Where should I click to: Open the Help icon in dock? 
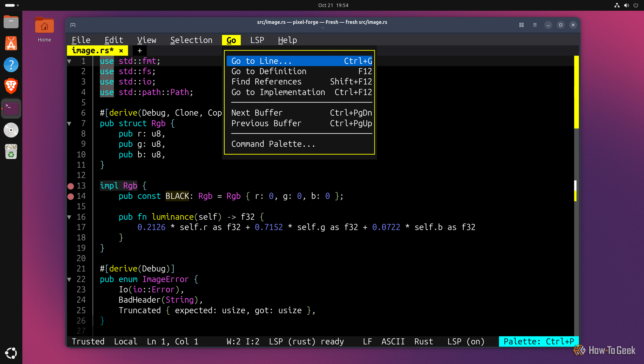click(11, 65)
